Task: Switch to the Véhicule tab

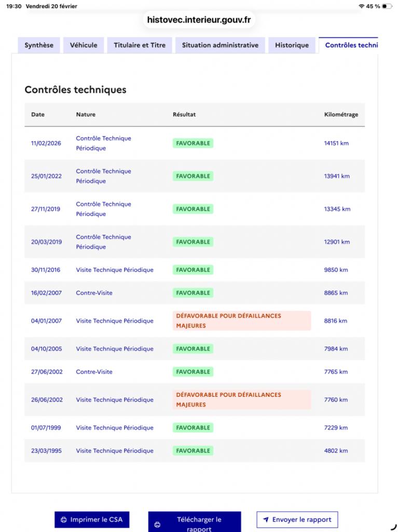Action: pos(84,45)
